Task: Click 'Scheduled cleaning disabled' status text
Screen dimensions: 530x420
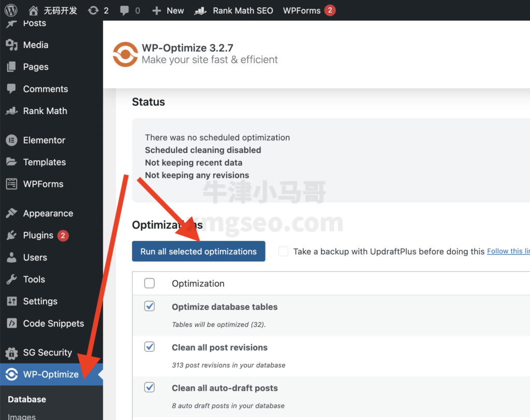Action: point(203,150)
